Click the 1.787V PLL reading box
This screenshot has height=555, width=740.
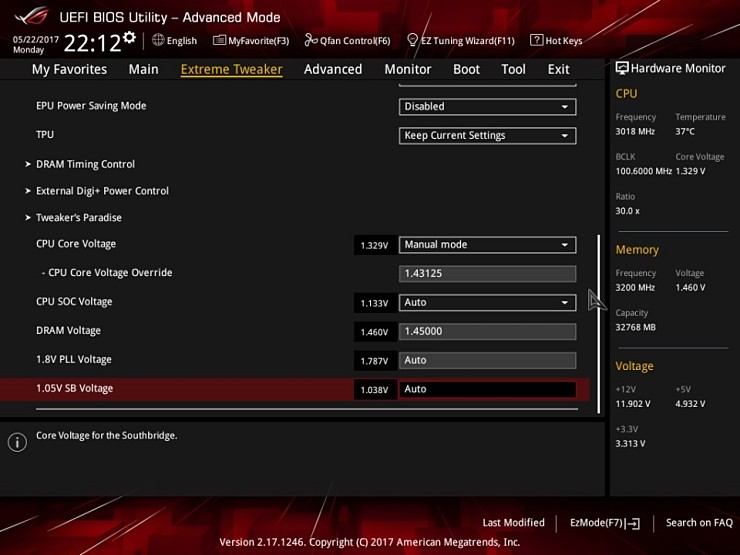[375, 361]
